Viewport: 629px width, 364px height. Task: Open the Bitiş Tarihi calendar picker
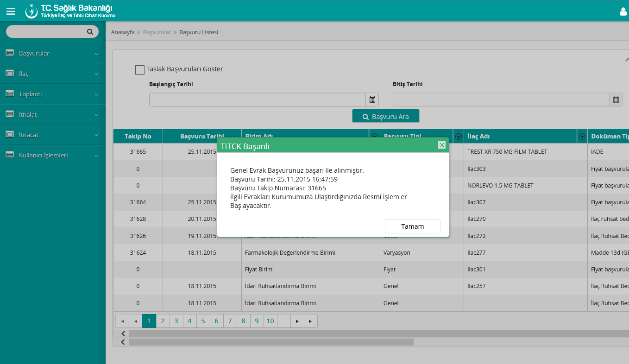click(616, 100)
